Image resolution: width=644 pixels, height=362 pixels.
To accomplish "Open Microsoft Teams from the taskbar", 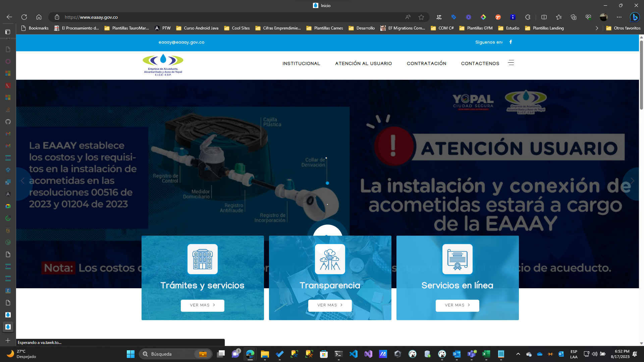I will [x=472, y=354].
